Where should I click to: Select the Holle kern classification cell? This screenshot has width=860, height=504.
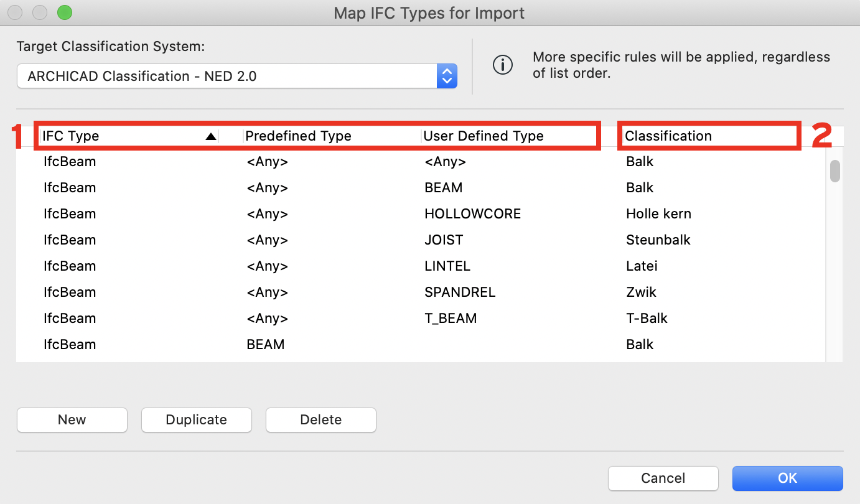click(x=658, y=213)
